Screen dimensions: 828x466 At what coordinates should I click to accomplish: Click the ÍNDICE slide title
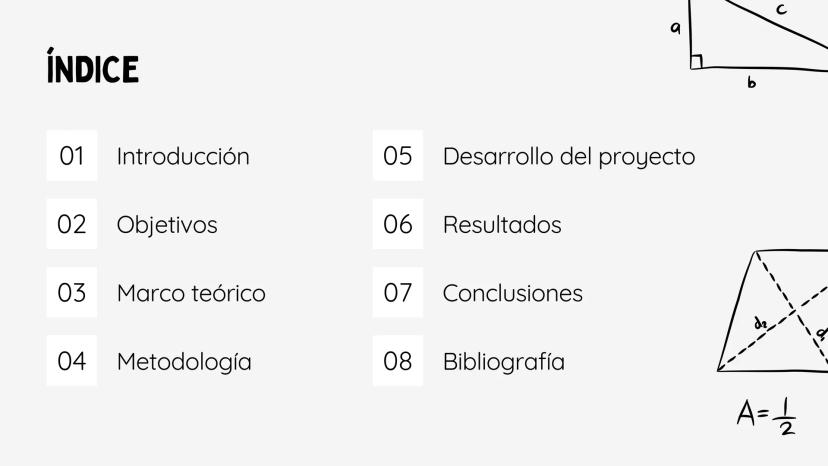92,70
